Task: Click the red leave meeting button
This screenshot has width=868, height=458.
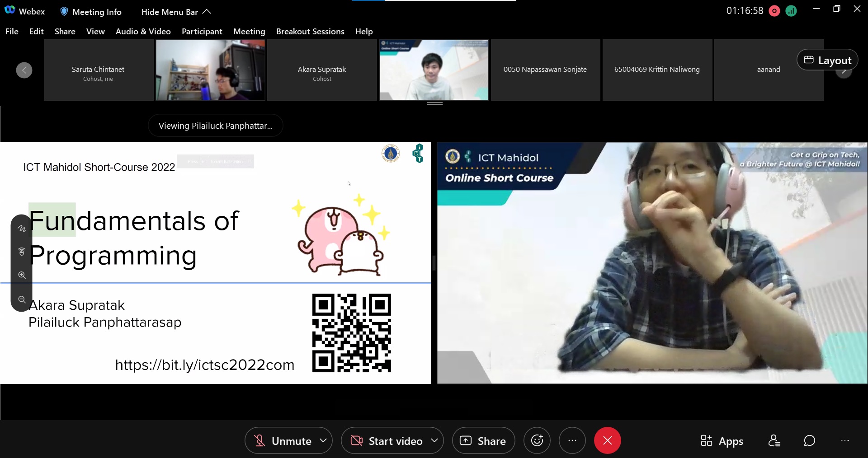Action: [607, 440]
